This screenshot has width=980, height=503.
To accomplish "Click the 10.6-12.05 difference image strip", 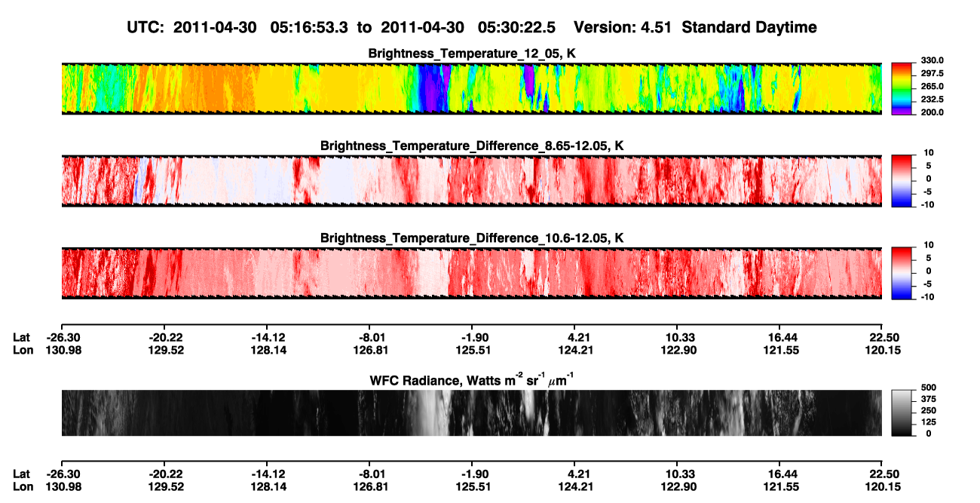I will pos(471,272).
